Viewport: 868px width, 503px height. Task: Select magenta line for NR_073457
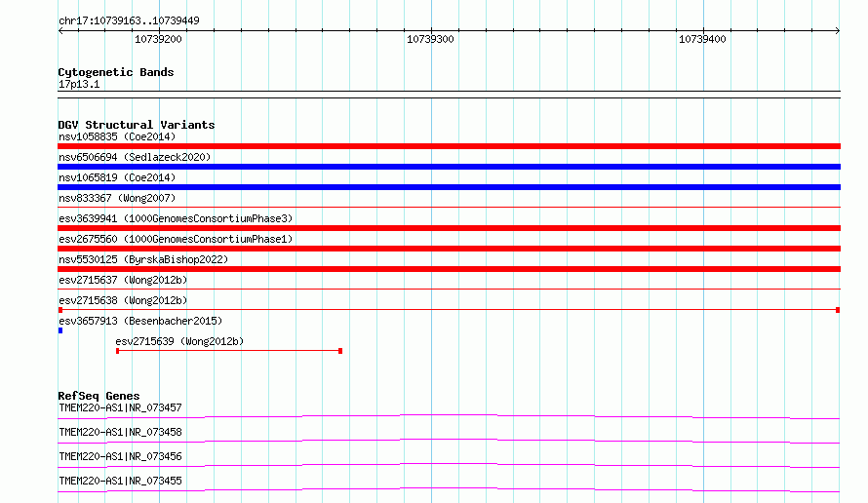(449, 416)
